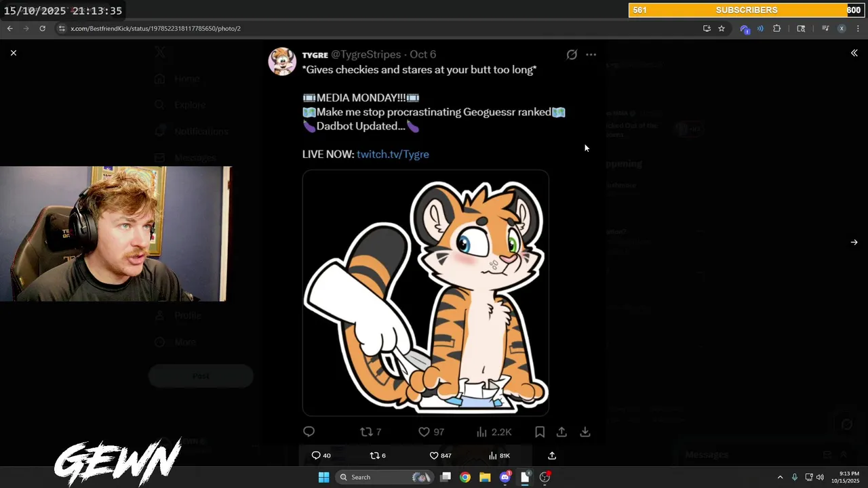Bookmark the tweet

(540, 432)
